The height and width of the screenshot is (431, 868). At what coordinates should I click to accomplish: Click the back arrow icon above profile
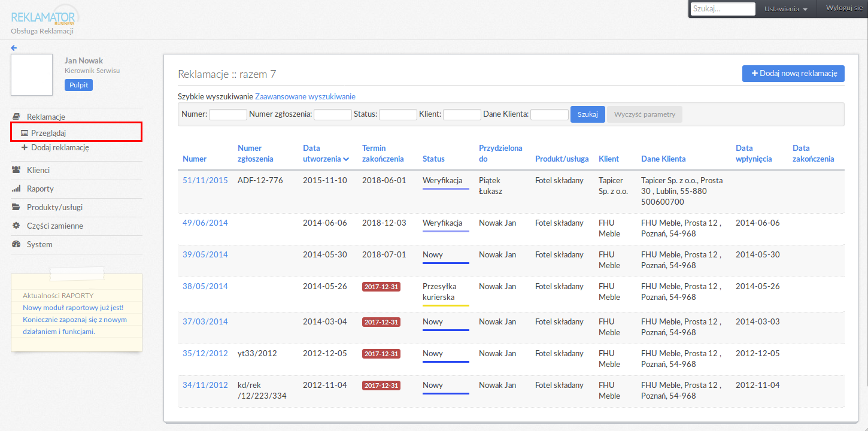tap(14, 48)
